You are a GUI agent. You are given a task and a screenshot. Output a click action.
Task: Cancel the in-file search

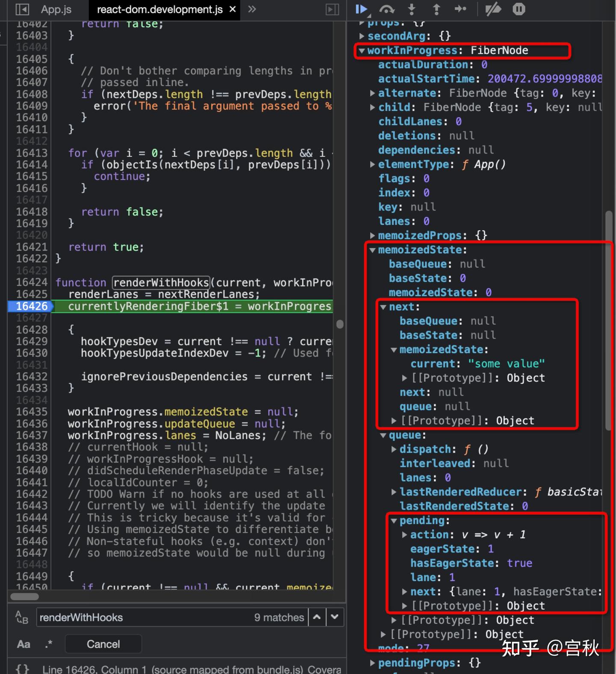[103, 644]
